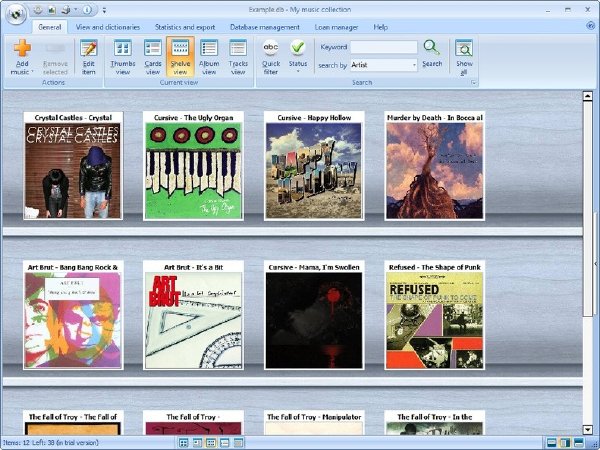This screenshot has height=450, width=600.
Task: Click scrollbar up arrow
Action: [587, 96]
